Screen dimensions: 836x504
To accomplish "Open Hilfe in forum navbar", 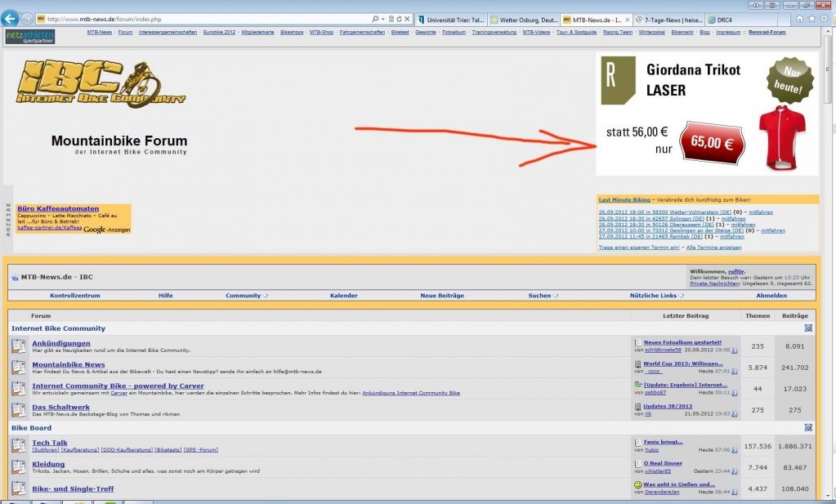I will click(165, 296).
